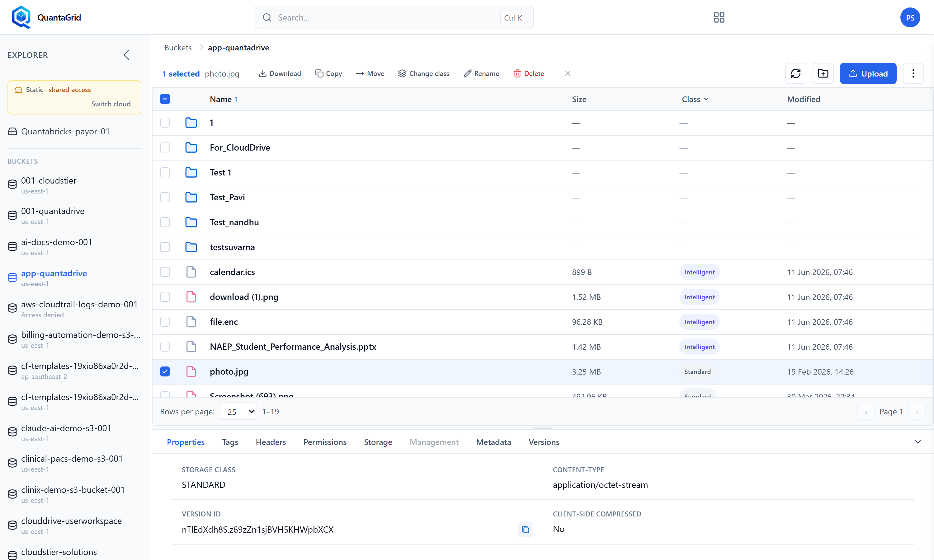The image size is (934, 560).
Task: Open the PS user avatar menu
Action: point(910,17)
